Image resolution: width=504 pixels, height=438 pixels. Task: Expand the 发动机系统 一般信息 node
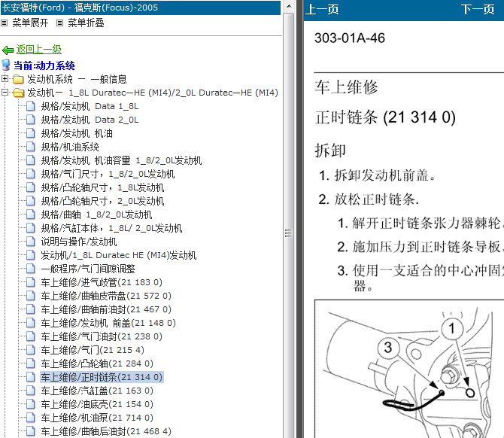point(5,78)
